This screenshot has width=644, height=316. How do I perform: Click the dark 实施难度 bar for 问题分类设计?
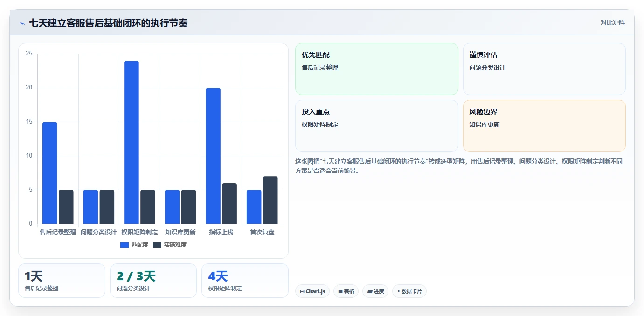[x=107, y=207]
